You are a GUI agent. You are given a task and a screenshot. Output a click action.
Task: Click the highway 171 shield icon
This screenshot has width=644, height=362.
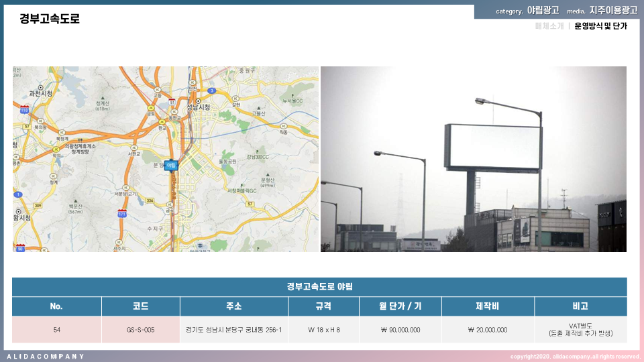click(122, 213)
